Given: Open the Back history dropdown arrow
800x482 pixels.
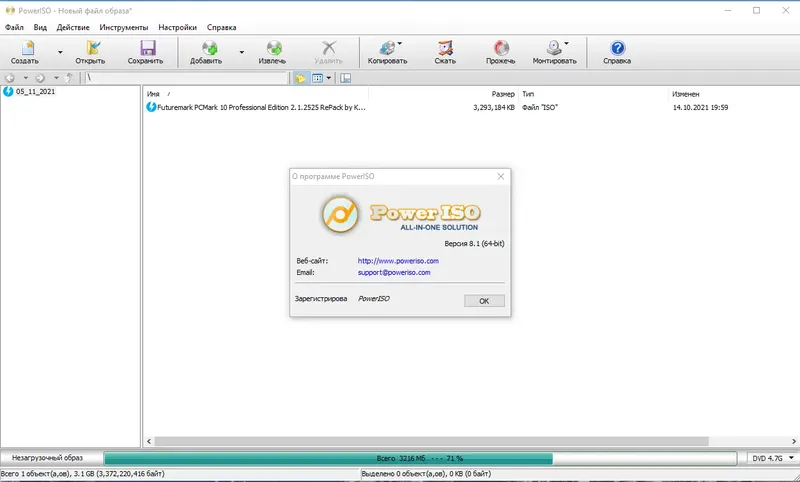Looking at the screenshot, I should [x=26, y=78].
